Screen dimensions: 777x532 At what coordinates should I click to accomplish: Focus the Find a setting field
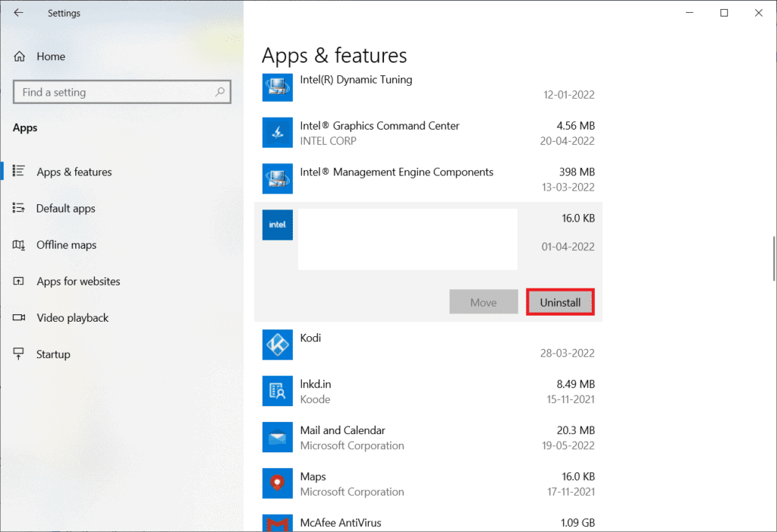(122, 92)
